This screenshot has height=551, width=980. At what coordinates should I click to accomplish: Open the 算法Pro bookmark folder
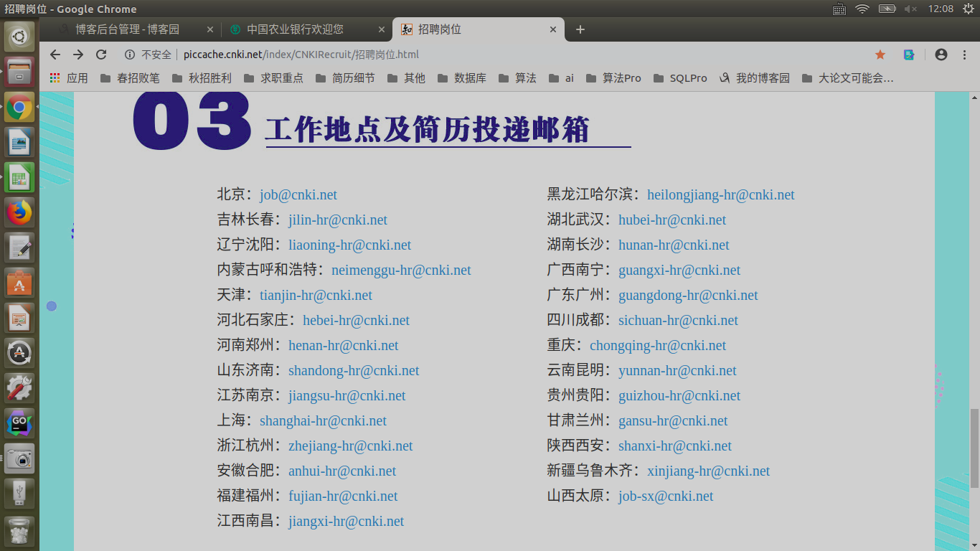[613, 78]
